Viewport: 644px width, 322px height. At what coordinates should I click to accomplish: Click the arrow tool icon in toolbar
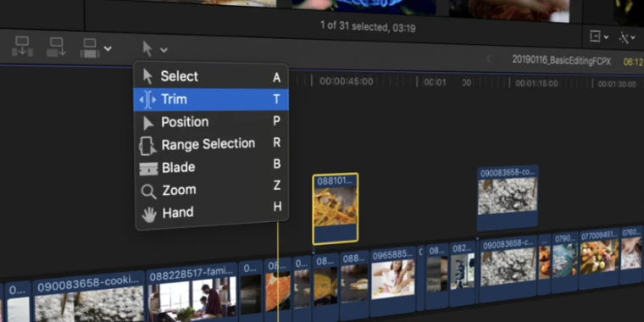pos(147,49)
